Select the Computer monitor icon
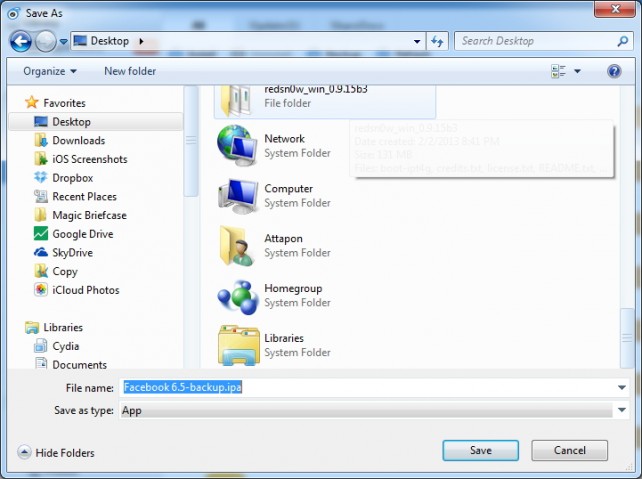 [239, 196]
